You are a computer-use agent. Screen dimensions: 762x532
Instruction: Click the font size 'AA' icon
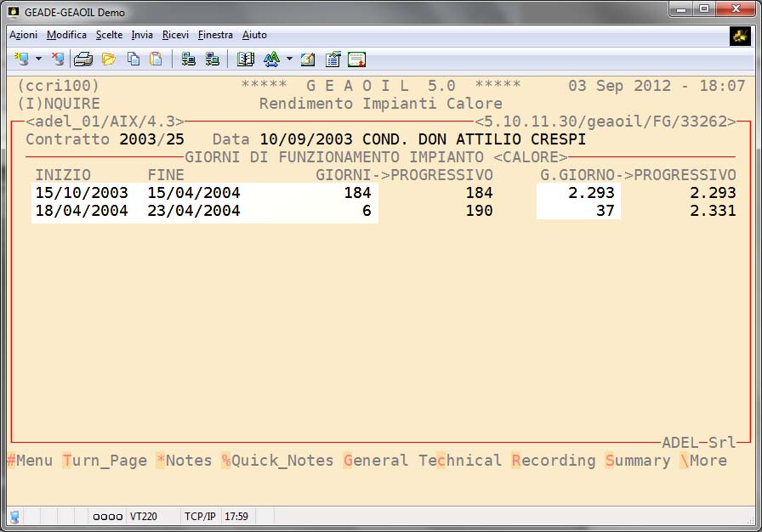click(x=271, y=59)
